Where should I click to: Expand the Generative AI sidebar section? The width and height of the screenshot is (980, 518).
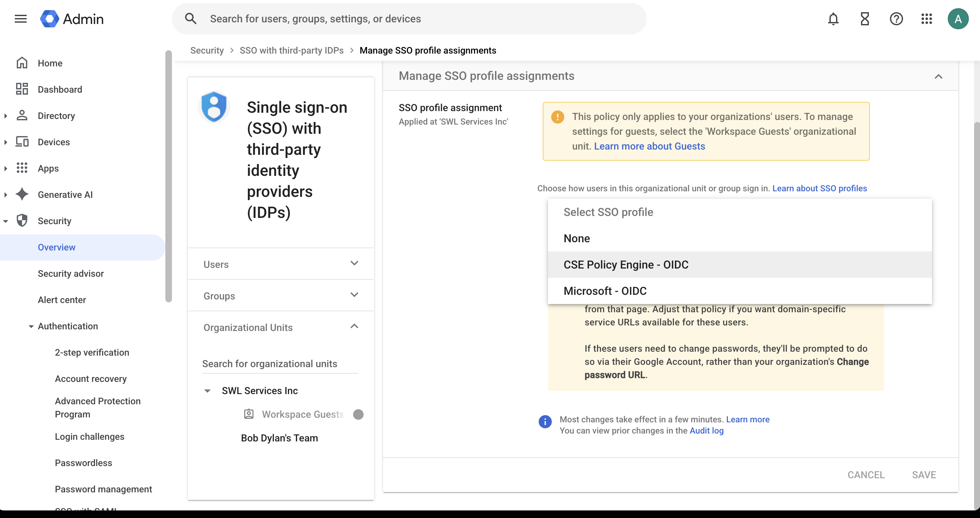pos(6,194)
